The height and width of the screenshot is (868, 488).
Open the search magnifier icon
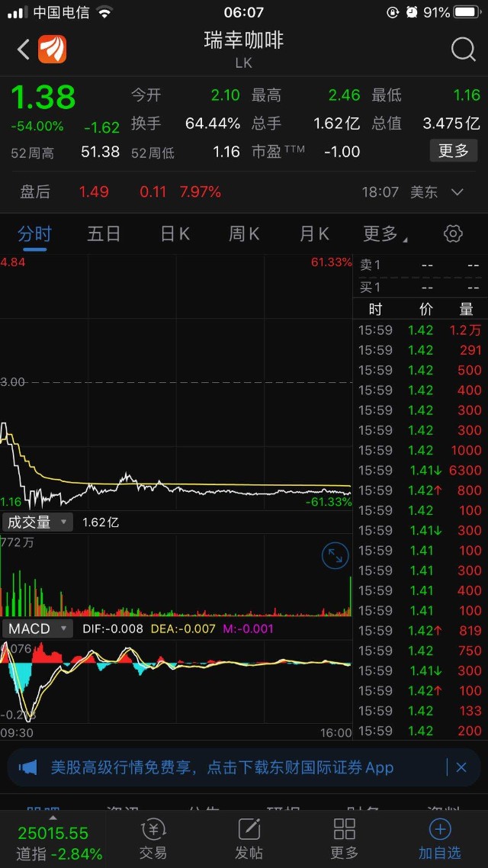tap(463, 50)
